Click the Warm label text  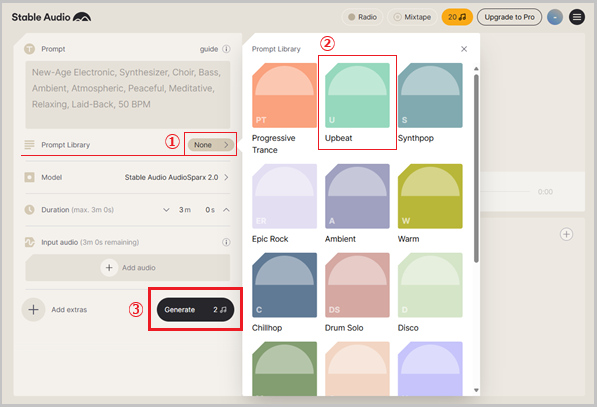(408, 239)
